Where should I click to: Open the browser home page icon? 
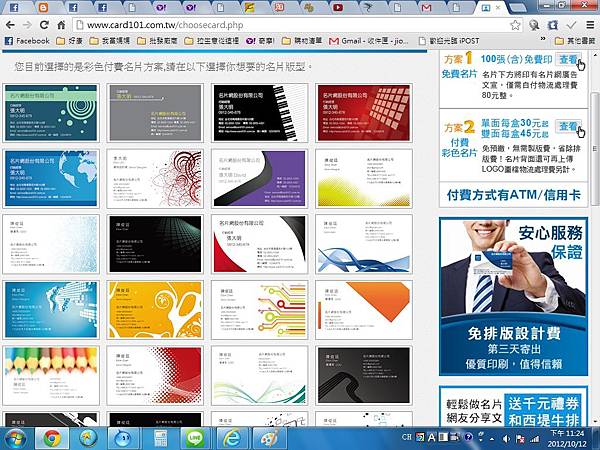[61, 25]
